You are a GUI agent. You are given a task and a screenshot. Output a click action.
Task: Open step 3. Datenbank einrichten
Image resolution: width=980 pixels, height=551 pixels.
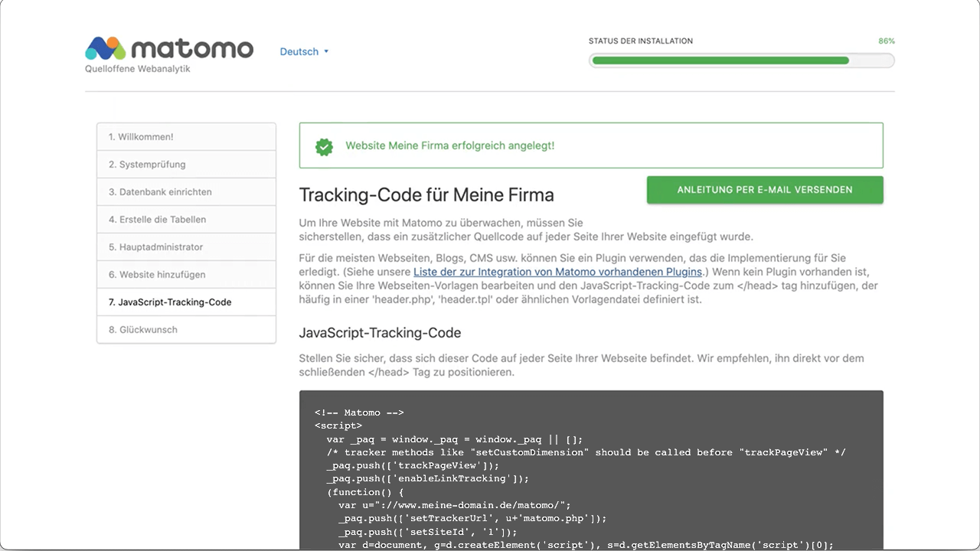tap(186, 192)
